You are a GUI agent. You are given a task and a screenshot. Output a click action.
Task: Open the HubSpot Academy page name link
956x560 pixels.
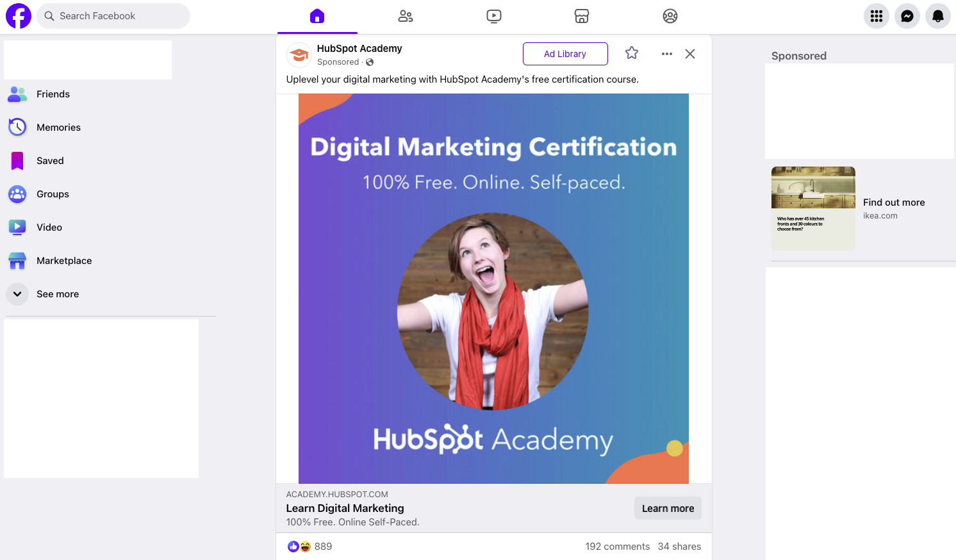point(359,49)
